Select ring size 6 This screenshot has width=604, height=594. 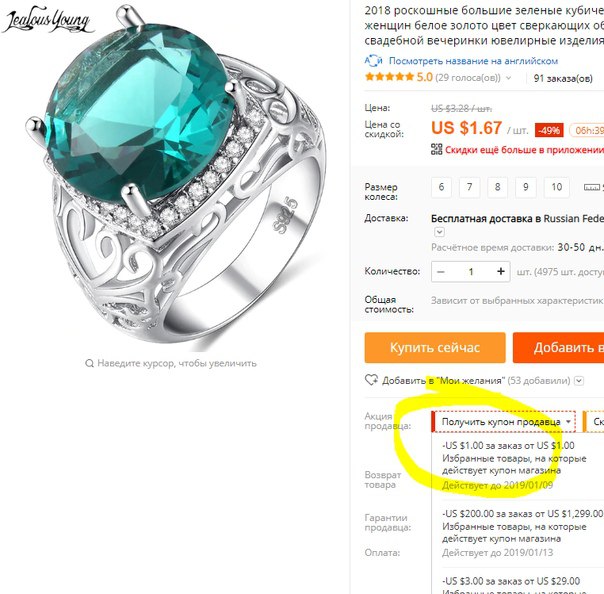tap(441, 187)
